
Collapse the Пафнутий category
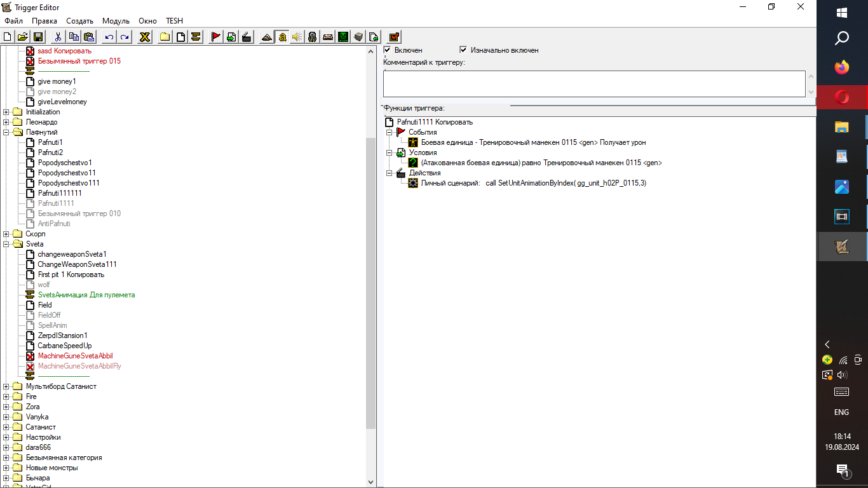point(6,132)
